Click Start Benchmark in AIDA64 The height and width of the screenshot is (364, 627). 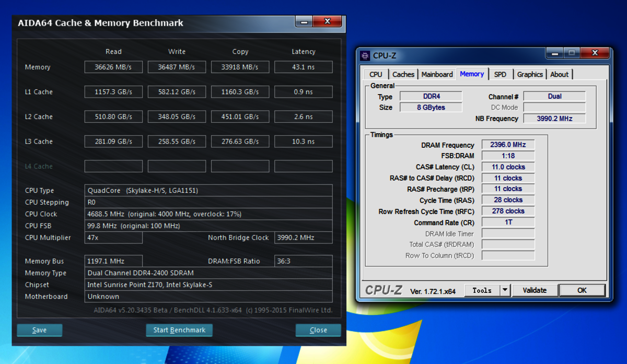click(179, 330)
